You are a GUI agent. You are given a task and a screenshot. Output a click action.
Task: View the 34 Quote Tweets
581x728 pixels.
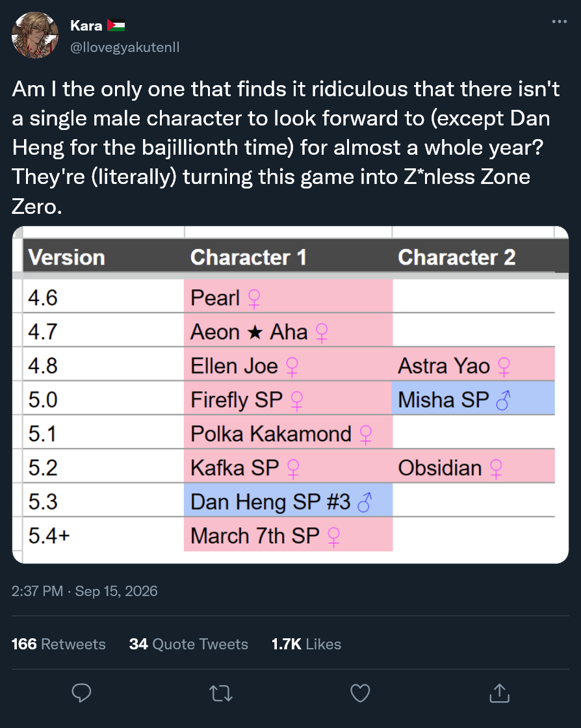188,644
